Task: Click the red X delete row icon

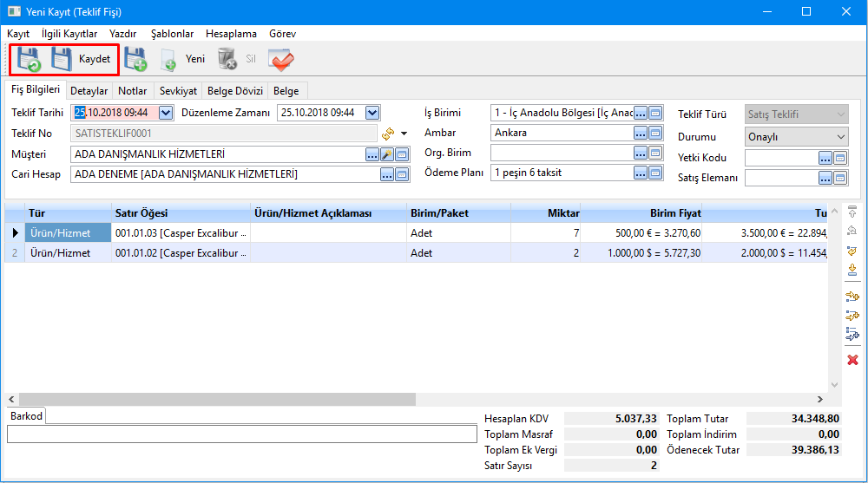Action: point(852,360)
